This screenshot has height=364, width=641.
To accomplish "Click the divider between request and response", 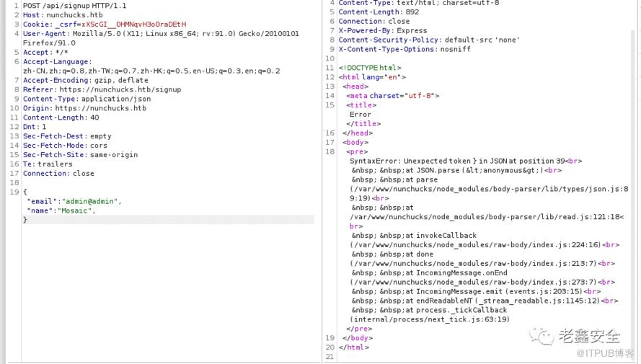I will coord(322,180).
